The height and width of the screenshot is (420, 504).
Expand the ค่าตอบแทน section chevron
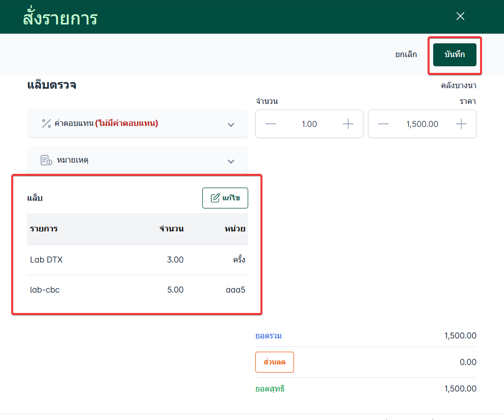pyautogui.click(x=231, y=124)
